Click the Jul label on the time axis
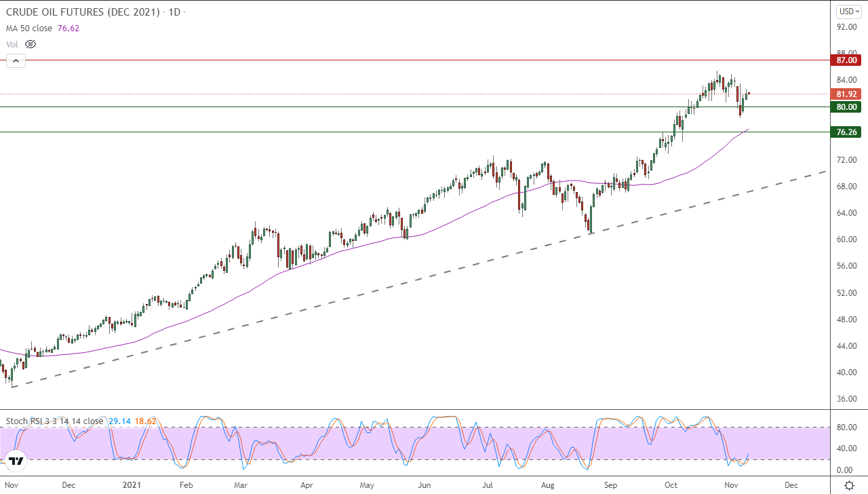The image size is (868, 494). pos(488,486)
